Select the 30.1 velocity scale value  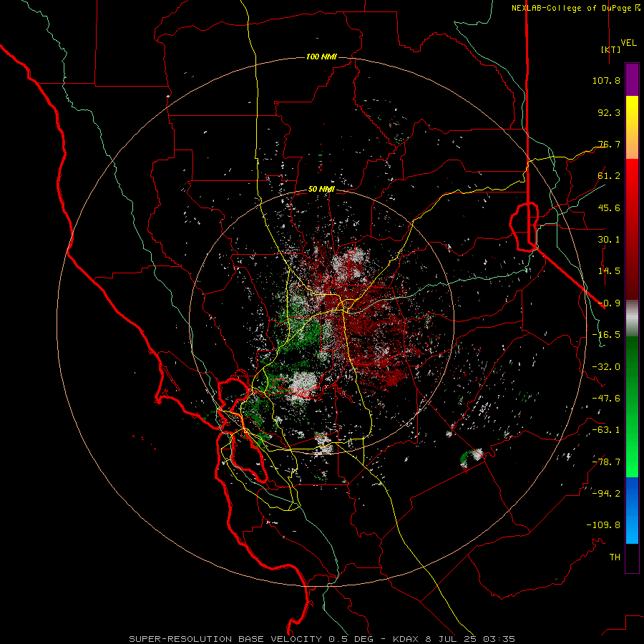coord(609,240)
